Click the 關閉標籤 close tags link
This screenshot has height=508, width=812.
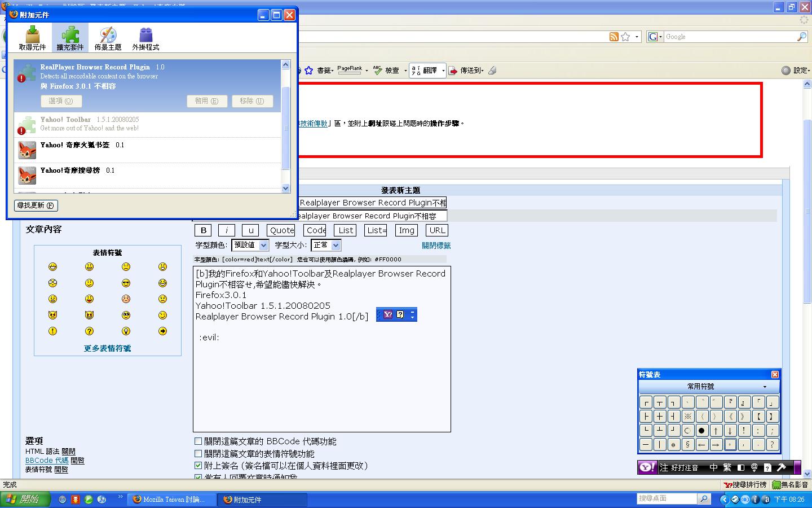point(436,246)
